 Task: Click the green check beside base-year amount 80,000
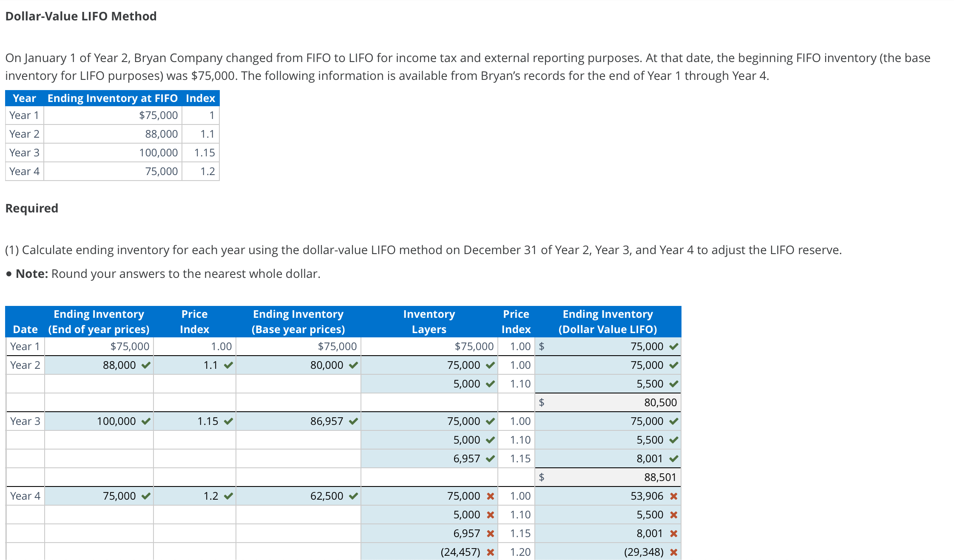tap(352, 365)
